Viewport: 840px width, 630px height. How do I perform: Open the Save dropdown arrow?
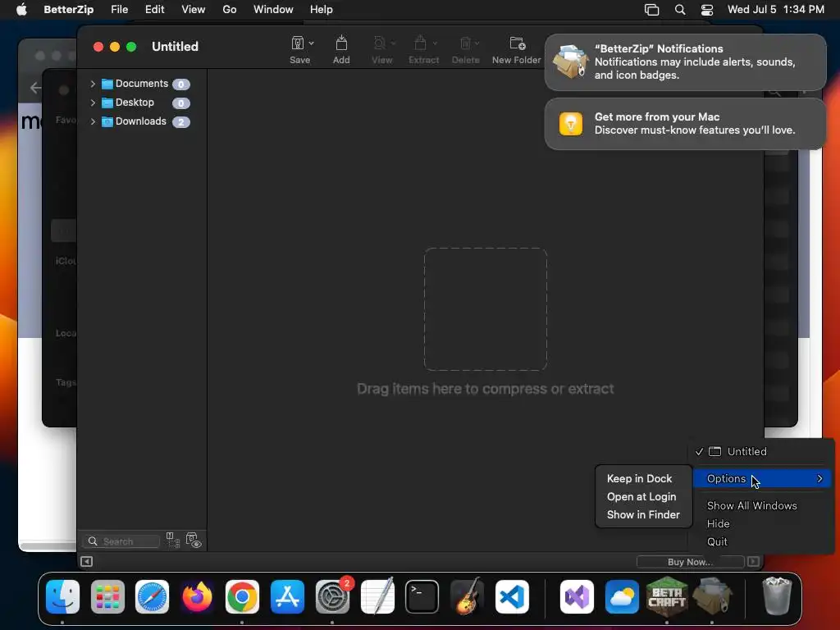pos(311,43)
